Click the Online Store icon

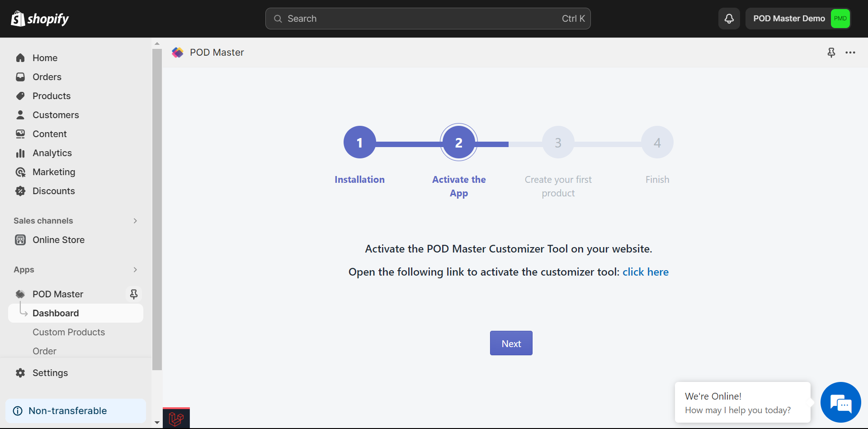[x=20, y=240]
